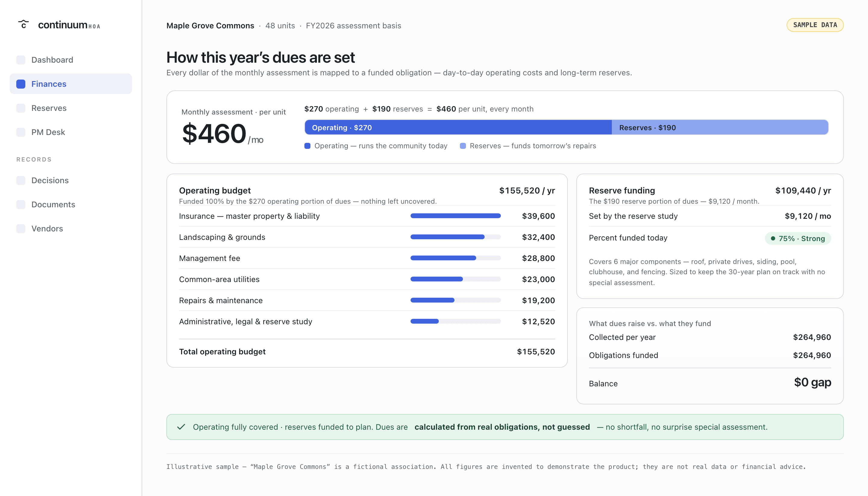Open PM Desk from the sidebar
The width and height of the screenshot is (868, 496).
point(71,132)
